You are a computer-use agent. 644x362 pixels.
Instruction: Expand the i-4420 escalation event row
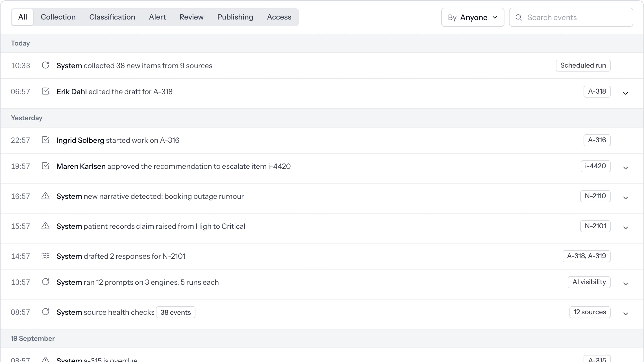(626, 168)
